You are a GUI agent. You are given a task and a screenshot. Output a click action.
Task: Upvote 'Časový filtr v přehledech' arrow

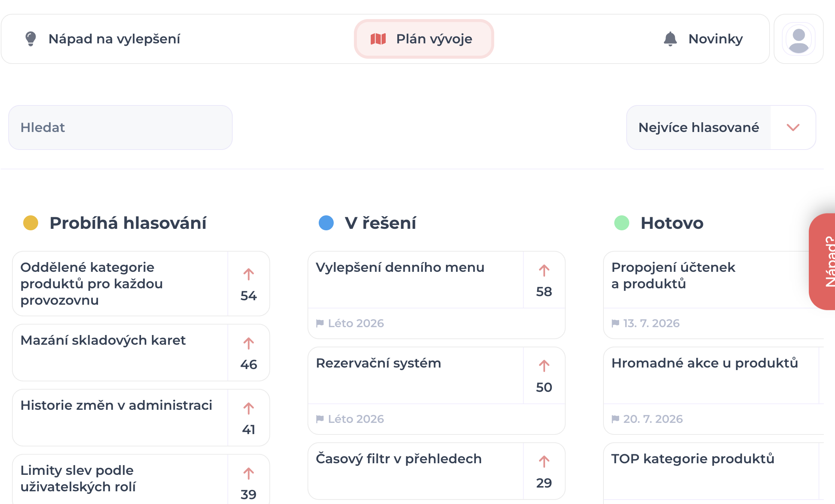544,462
